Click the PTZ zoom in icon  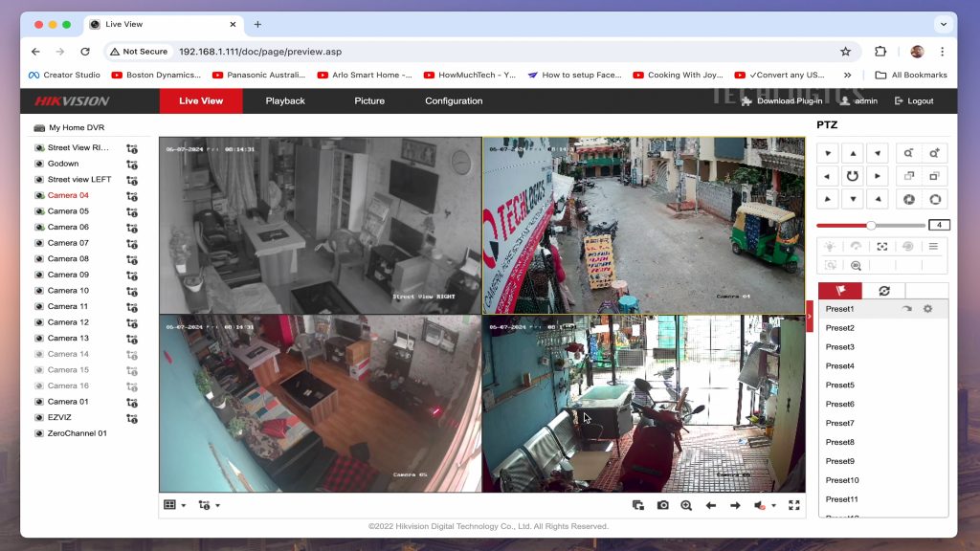pyautogui.click(x=933, y=153)
